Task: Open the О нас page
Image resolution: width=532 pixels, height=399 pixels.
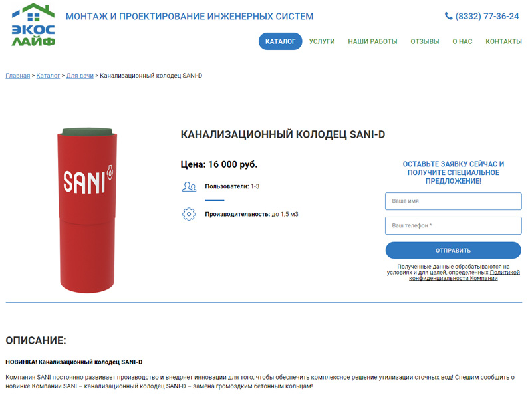Action: coord(462,41)
